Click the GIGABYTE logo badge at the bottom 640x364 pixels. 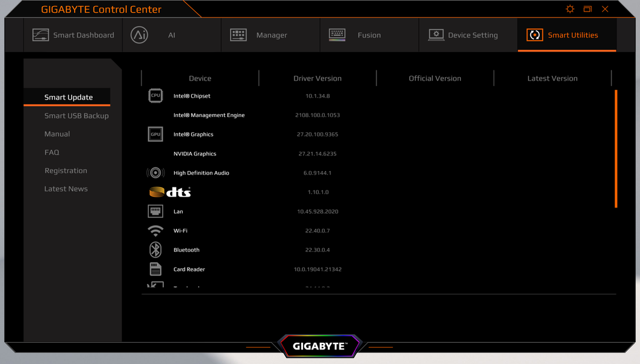tap(319, 346)
